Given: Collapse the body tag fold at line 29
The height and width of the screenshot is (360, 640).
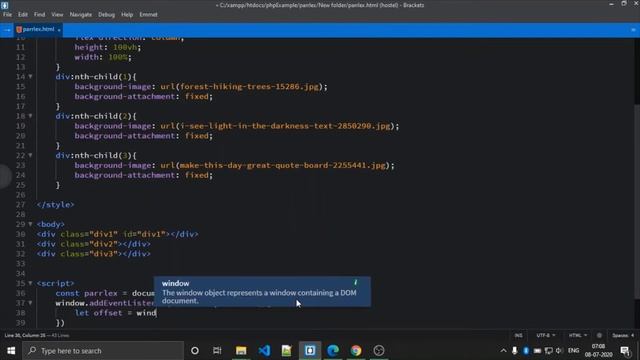Looking at the screenshot, I should [x=30, y=224].
